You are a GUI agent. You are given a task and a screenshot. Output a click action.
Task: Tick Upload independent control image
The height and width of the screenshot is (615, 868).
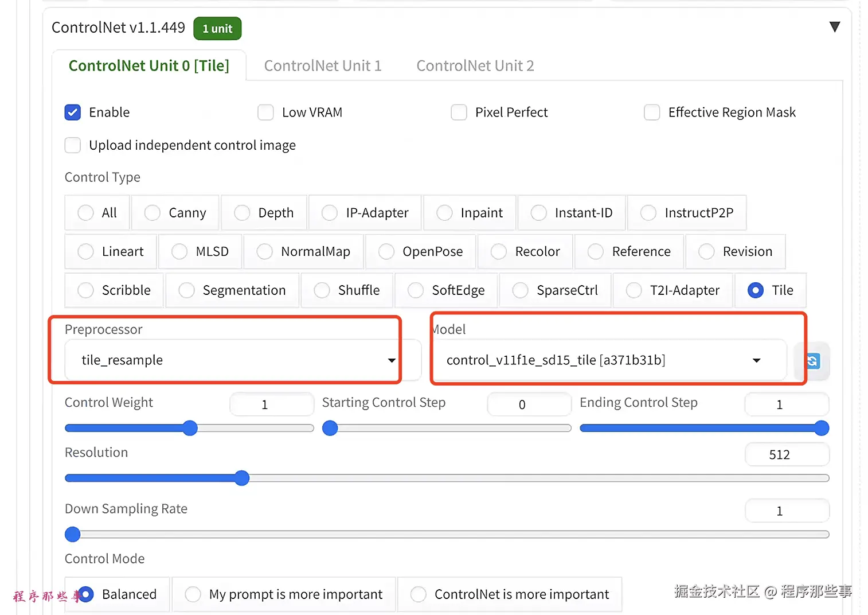73,145
